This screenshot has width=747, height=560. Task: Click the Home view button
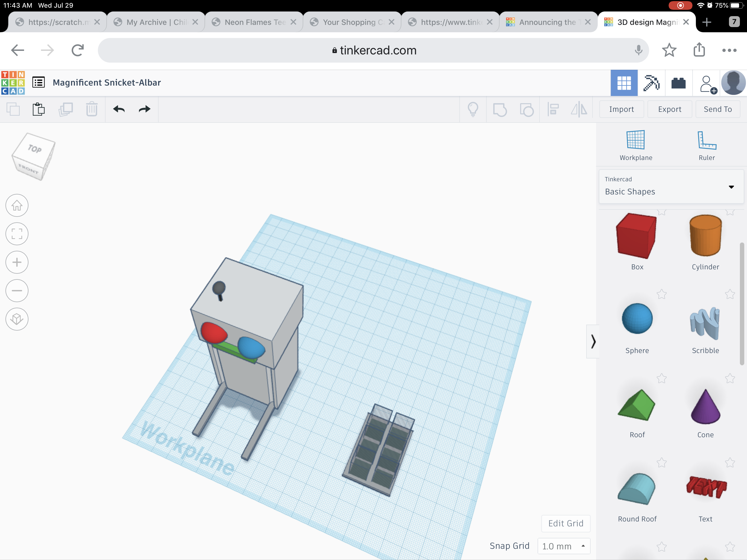click(17, 205)
